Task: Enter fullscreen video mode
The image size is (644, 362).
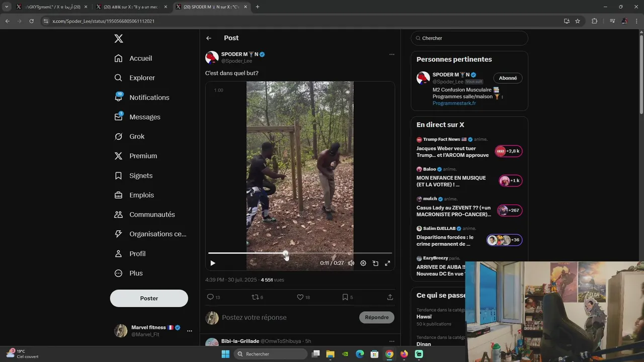Action: click(x=387, y=263)
